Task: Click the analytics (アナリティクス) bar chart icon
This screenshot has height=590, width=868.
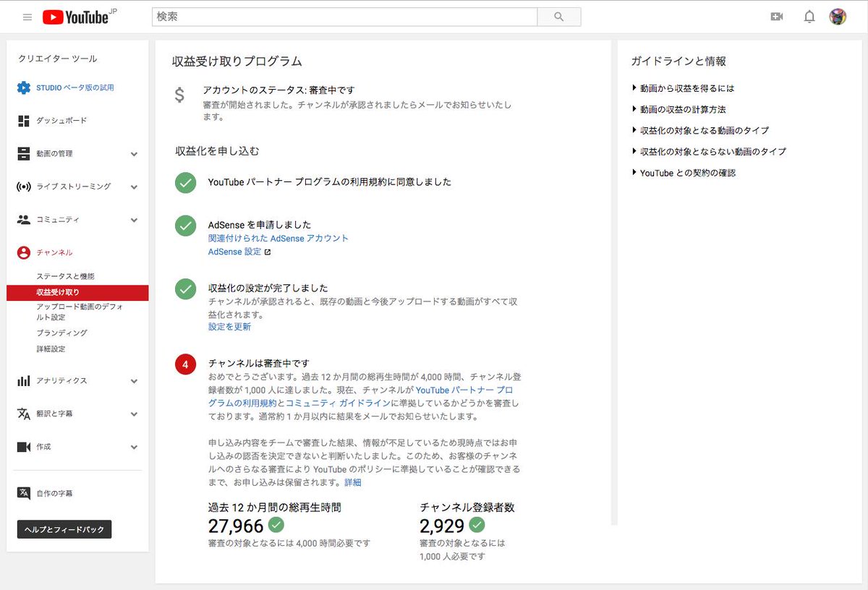Action: tap(24, 381)
